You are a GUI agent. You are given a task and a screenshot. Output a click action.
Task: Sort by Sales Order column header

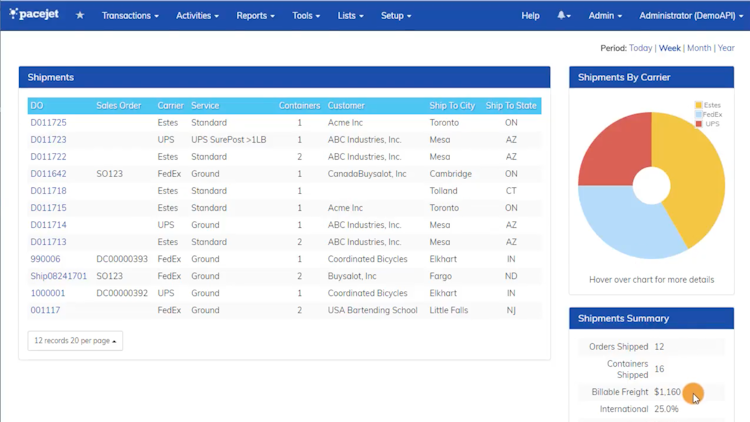coord(119,105)
